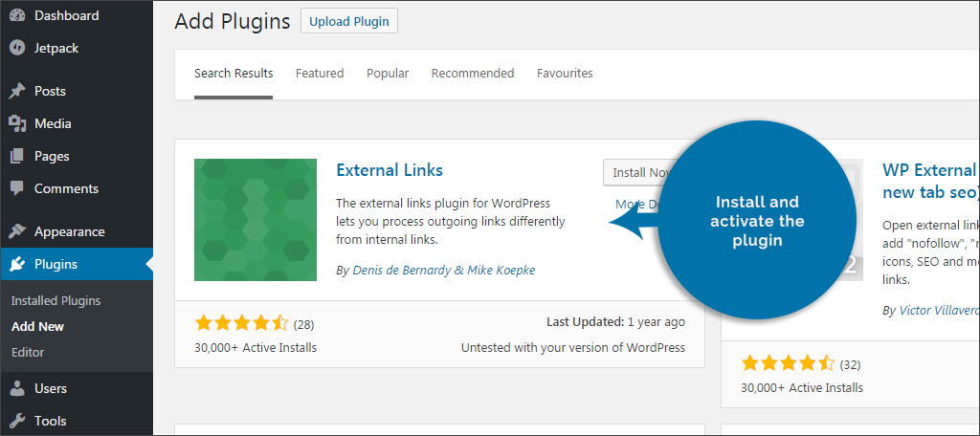Open Installed Plugins submenu item

click(x=56, y=301)
